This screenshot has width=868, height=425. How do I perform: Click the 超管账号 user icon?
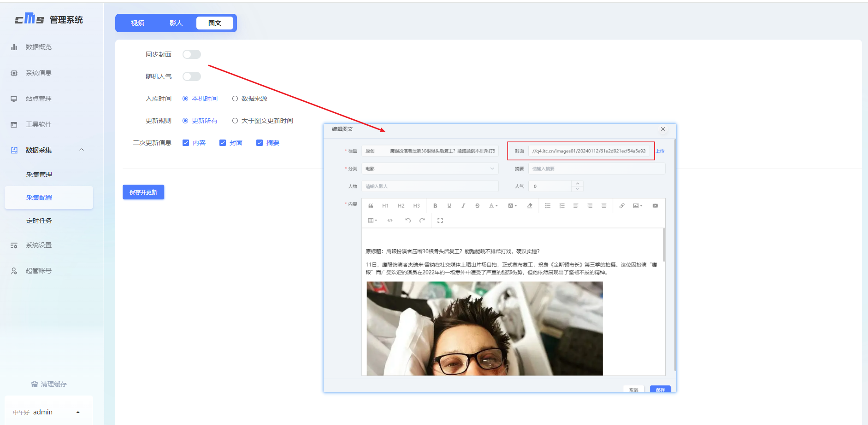(14, 271)
